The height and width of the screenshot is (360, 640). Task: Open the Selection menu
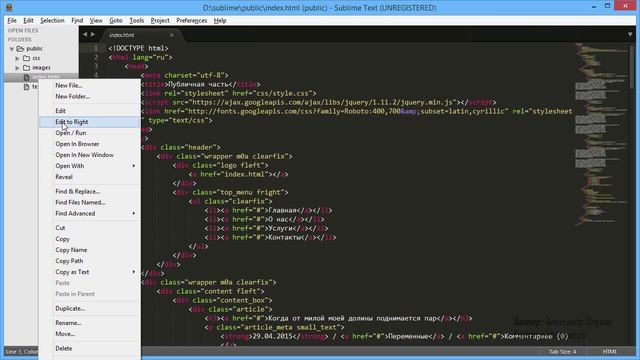click(52, 20)
